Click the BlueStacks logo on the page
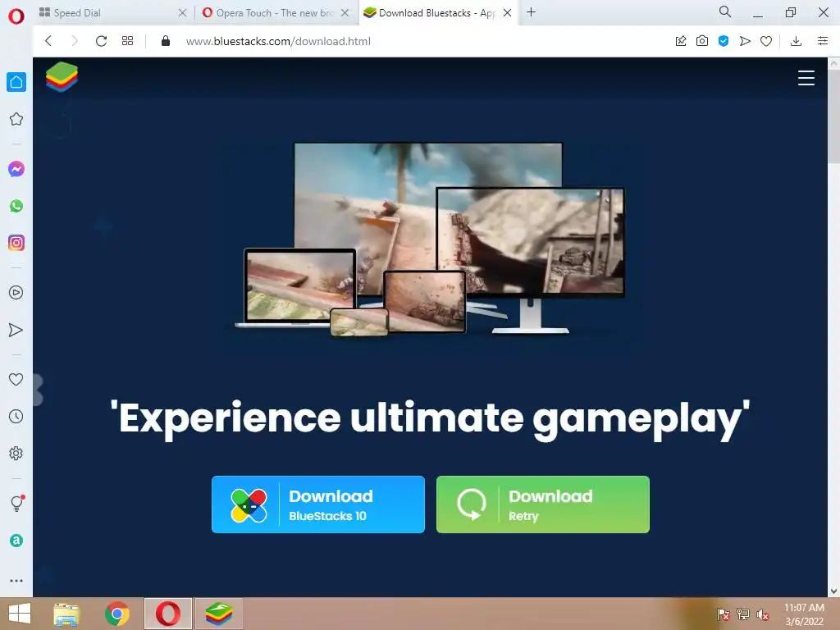Screen dimensions: 840x630 coord(62,76)
